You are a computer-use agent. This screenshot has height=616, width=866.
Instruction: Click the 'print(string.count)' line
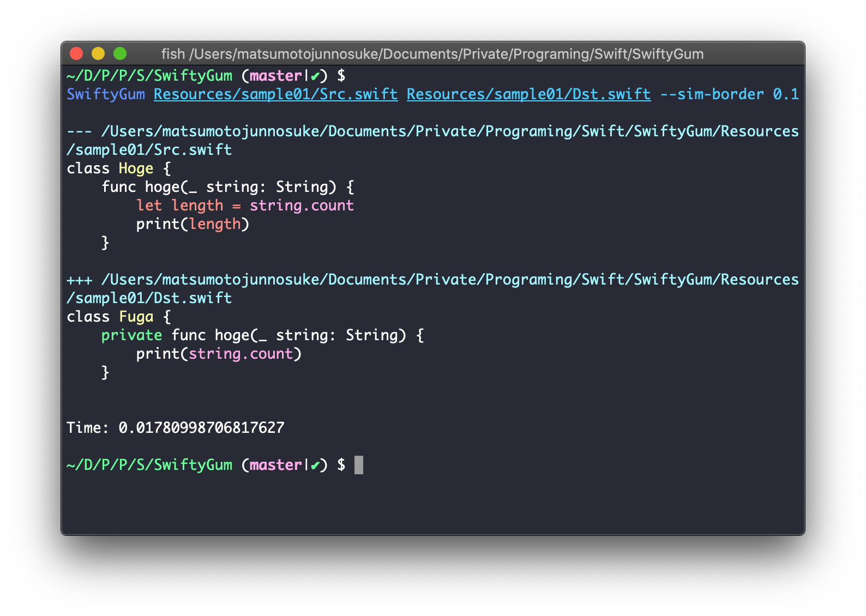(x=219, y=354)
